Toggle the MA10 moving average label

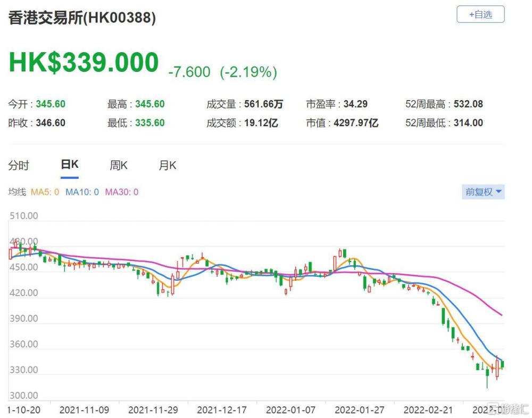click(82, 192)
